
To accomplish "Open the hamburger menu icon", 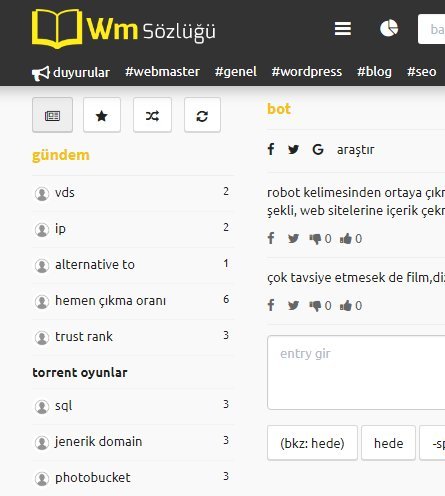I will coord(343,29).
